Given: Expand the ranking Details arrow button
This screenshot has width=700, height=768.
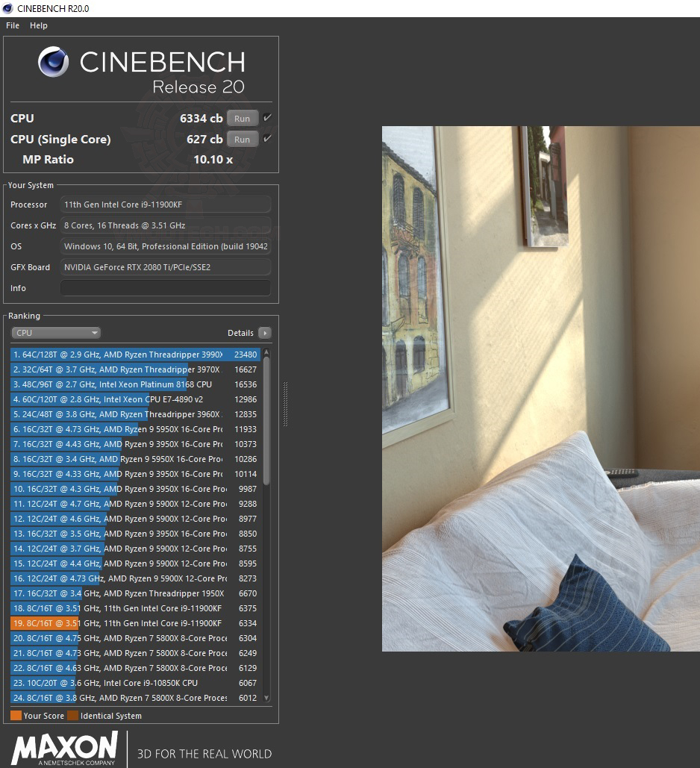Looking at the screenshot, I should pyautogui.click(x=264, y=333).
